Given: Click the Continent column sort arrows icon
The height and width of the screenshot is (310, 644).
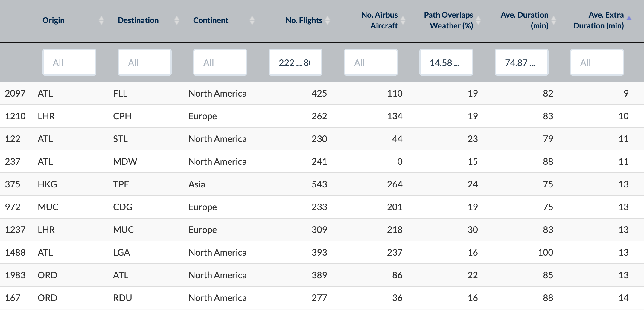Looking at the screenshot, I should [x=252, y=20].
